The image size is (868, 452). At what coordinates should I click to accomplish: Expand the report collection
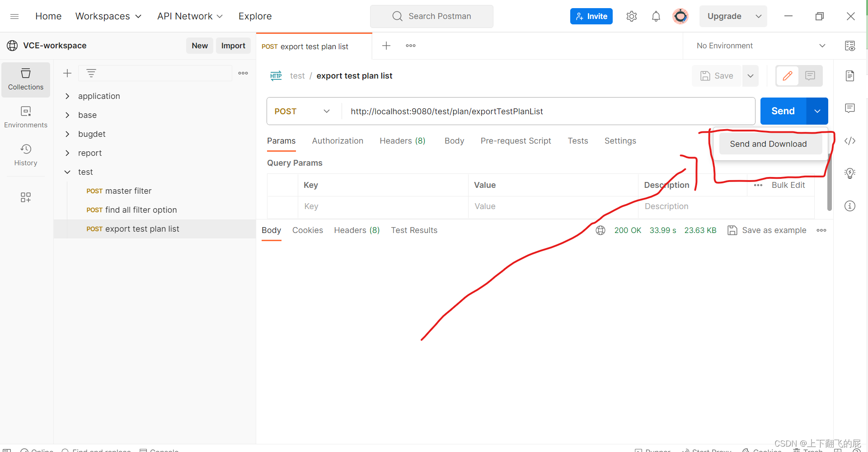67,153
